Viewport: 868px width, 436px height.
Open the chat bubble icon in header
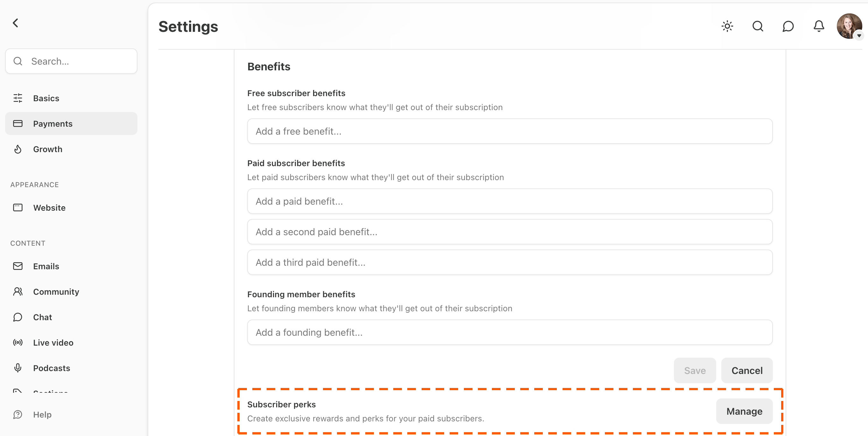pyautogui.click(x=788, y=26)
